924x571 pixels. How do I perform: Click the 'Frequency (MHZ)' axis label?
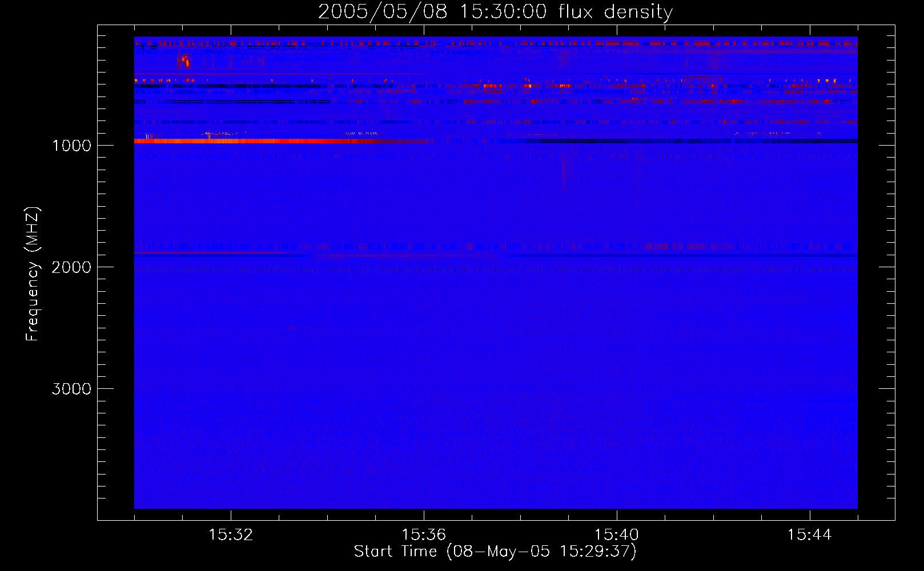[x=33, y=274]
